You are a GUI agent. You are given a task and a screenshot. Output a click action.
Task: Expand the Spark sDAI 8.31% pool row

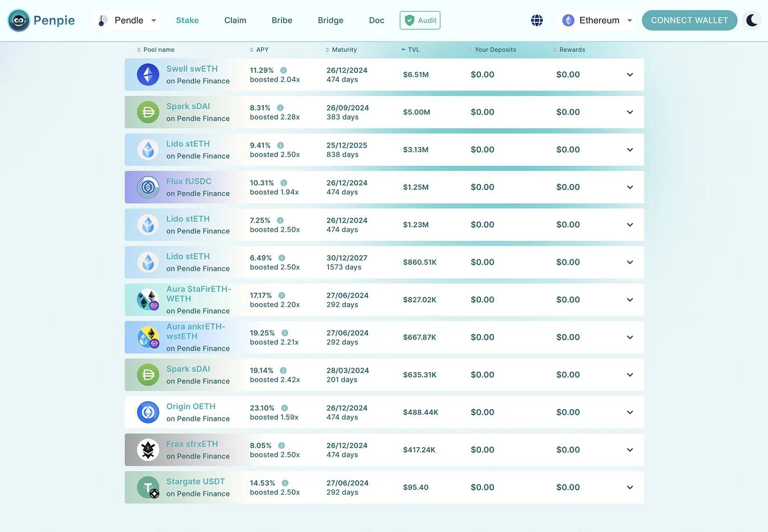click(630, 112)
